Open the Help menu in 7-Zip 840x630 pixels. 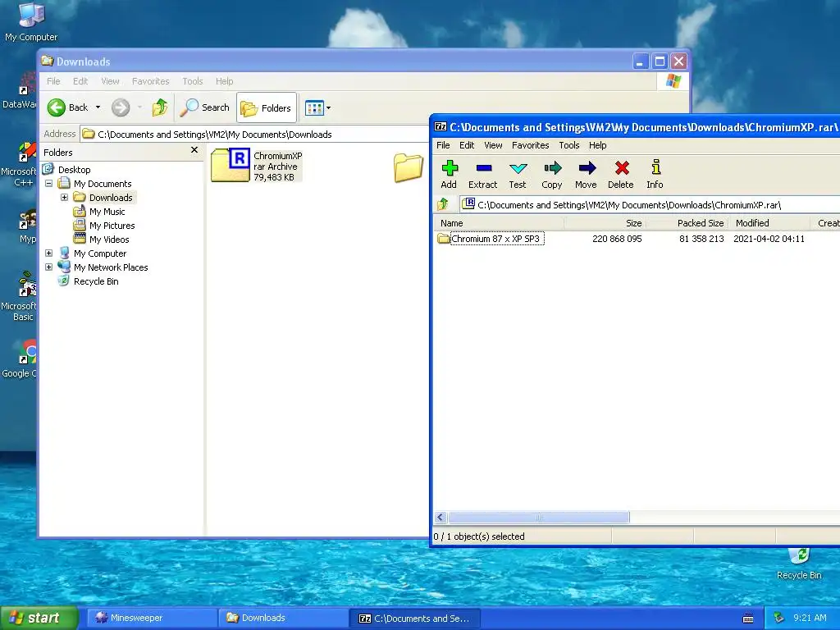(x=597, y=145)
